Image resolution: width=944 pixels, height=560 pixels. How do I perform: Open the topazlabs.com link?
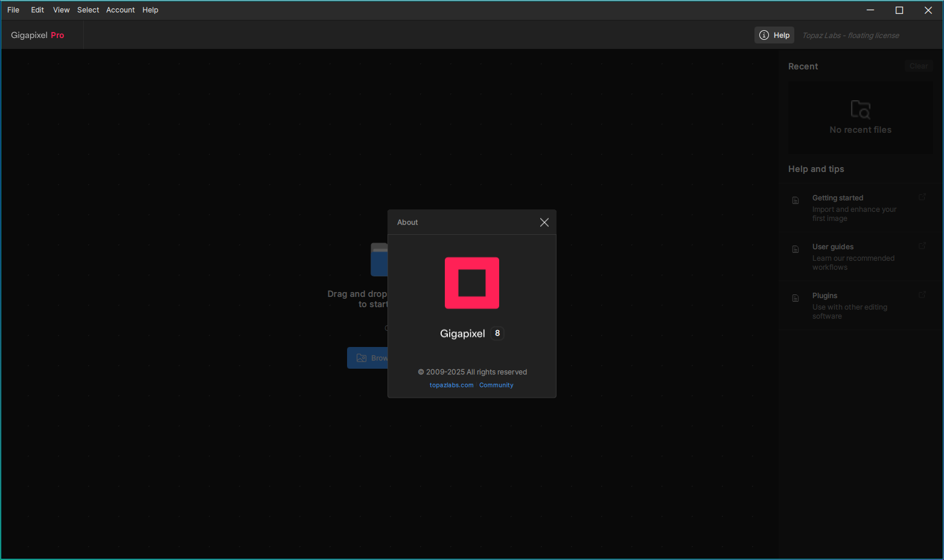click(x=451, y=385)
